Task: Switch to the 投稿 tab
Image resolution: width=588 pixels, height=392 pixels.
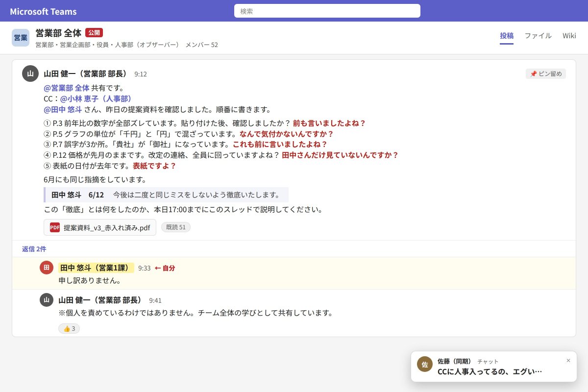Action: (507, 36)
